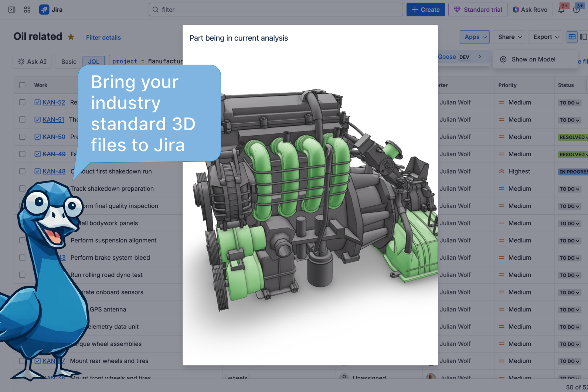Click the KAN-51 issue type icon
Viewport: 588px width, 392px height.
[x=38, y=120]
